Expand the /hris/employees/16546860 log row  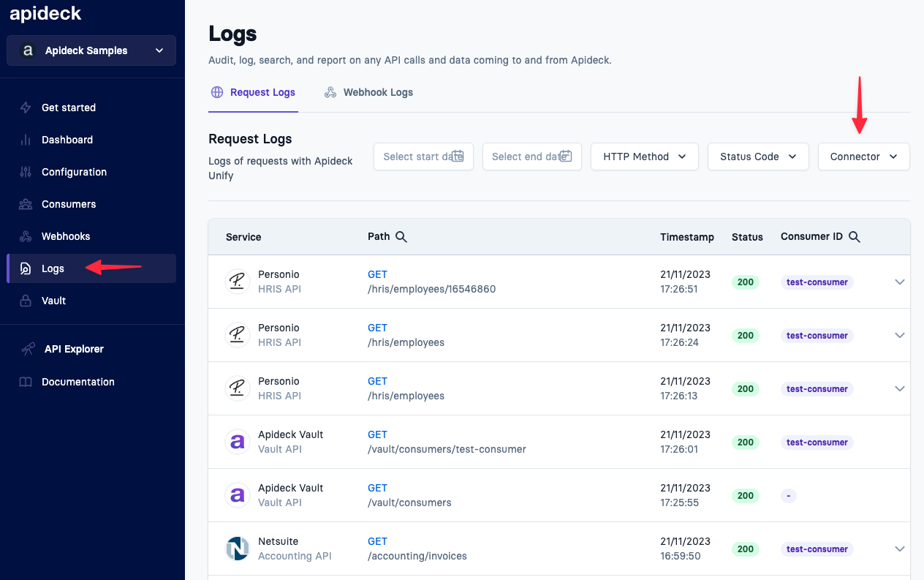point(900,282)
